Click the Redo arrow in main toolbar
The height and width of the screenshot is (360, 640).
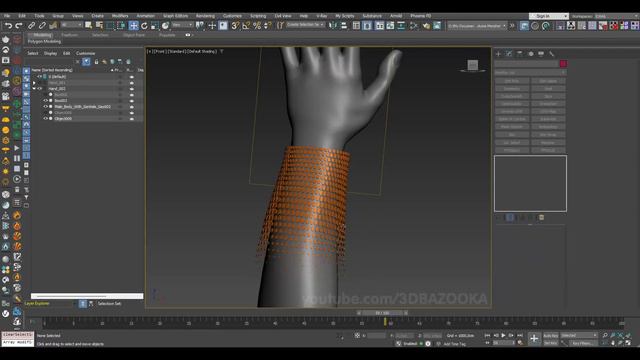(x=19, y=26)
